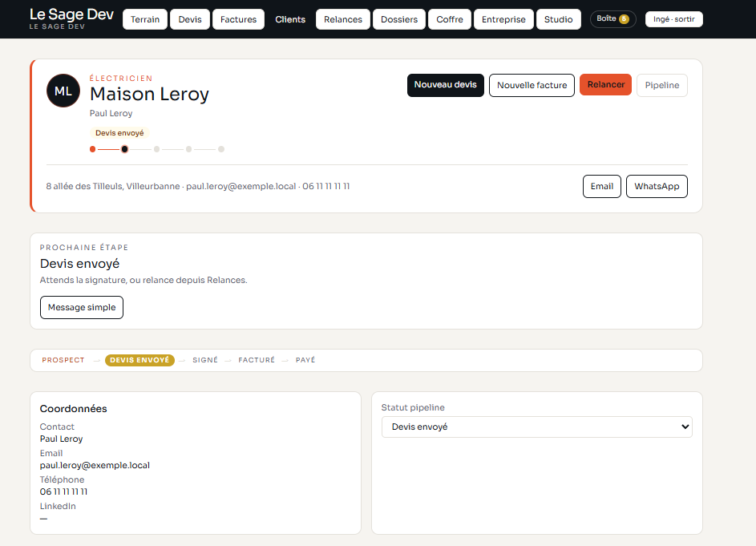
Task: Click the ÉLECTRICIEN label
Action: click(121, 78)
